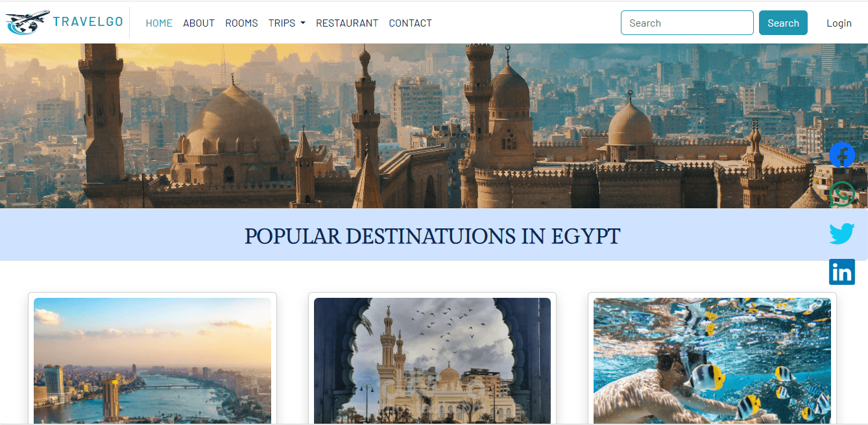Expand the TRIPS dropdown menu
This screenshot has width=868, height=425.
(x=287, y=23)
